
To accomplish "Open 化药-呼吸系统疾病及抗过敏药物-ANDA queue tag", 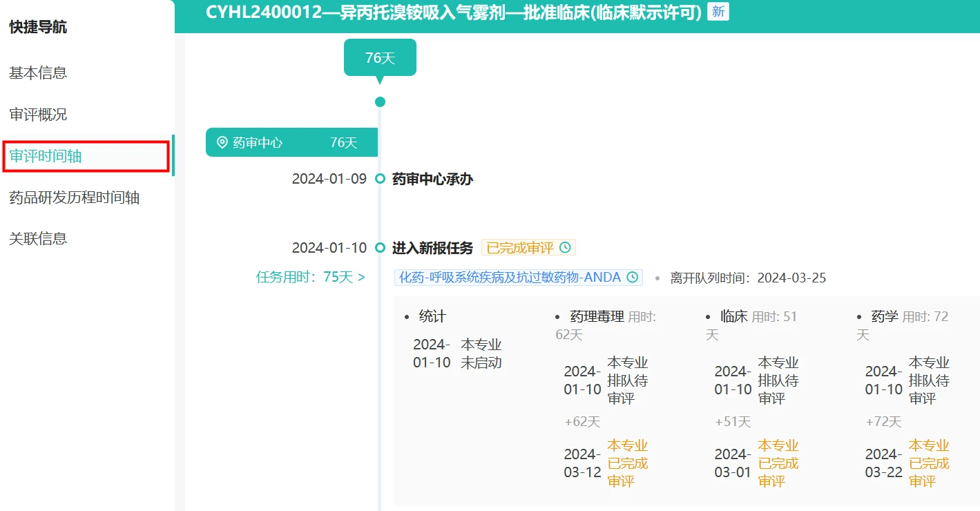I will (x=518, y=278).
